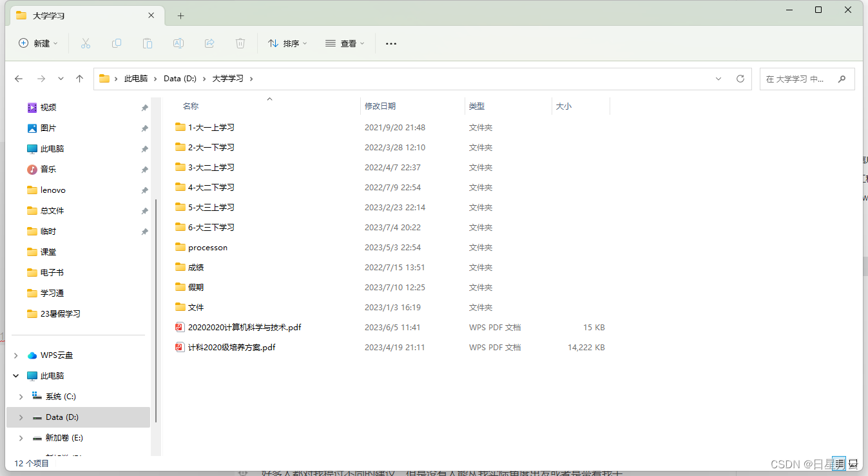The width and height of the screenshot is (868, 476).
Task: Click the Copy icon in toolbar
Action: pyautogui.click(x=117, y=43)
